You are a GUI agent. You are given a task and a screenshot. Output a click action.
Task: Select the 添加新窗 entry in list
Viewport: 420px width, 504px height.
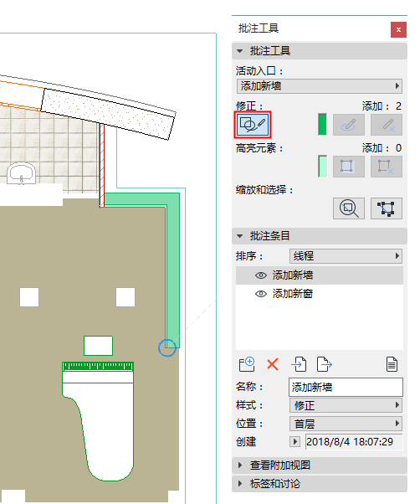click(320, 294)
